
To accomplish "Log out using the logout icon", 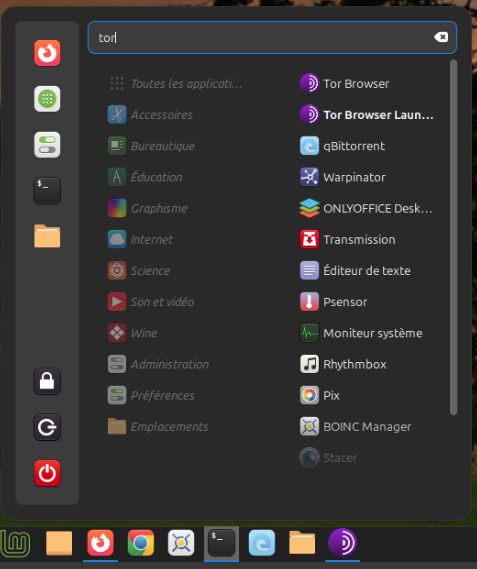I will point(47,427).
